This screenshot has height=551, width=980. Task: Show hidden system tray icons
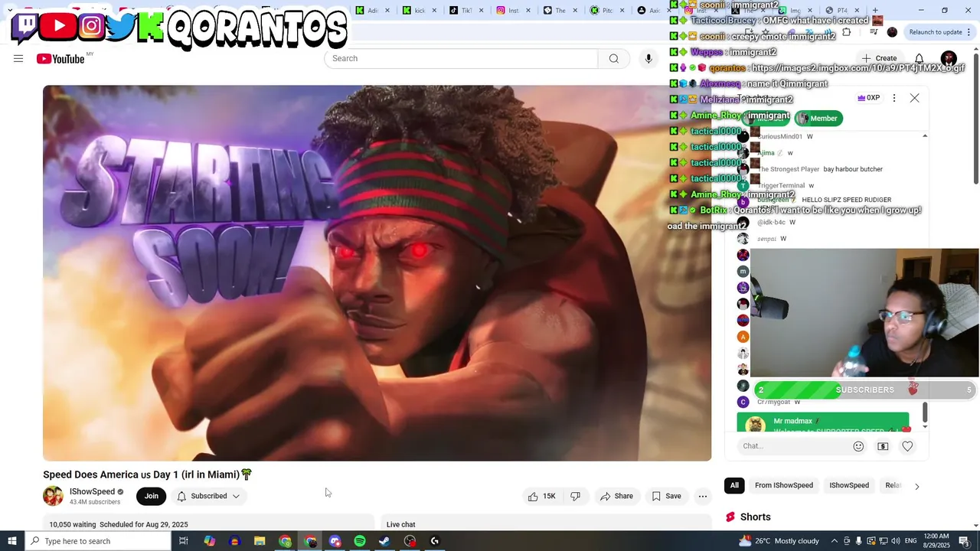pos(835,541)
